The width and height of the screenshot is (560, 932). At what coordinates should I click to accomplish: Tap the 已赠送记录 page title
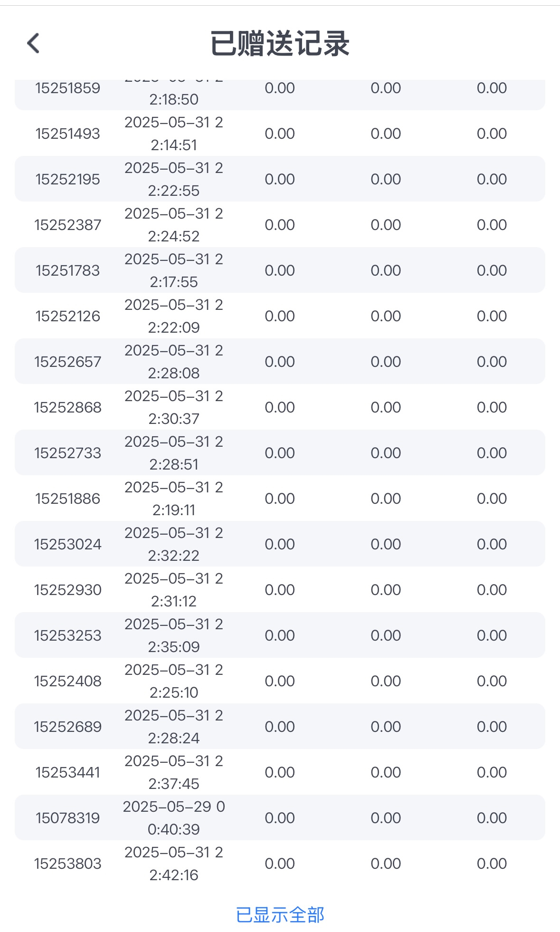click(280, 43)
